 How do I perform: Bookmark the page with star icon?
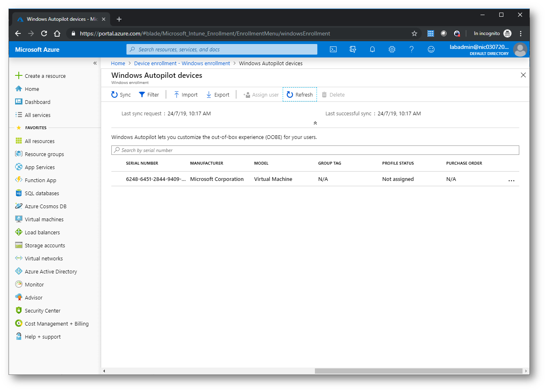click(x=414, y=33)
